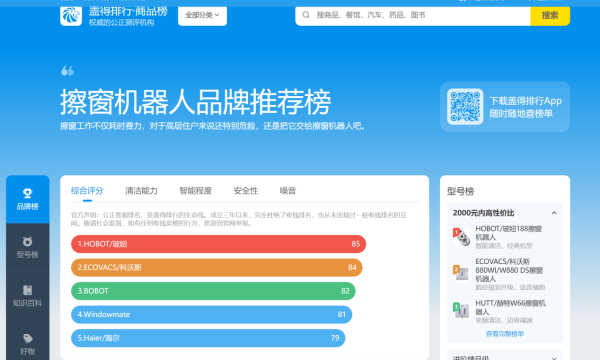This screenshot has height=360, width=600.
Task: Click score 79 on Haier bar
Action: point(335,338)
